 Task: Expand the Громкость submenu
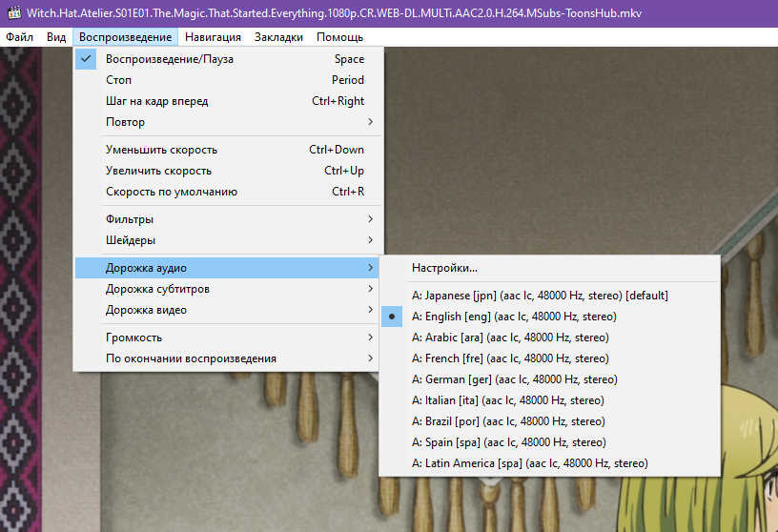[x=228, y=337]
